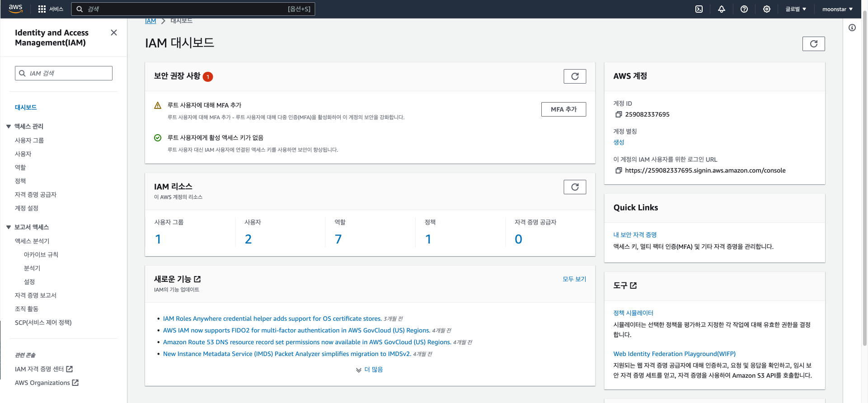Open 자격 증명 공급자 in the sidebar
The width and height of the screenshot is (868, 403).
(36, 195)
